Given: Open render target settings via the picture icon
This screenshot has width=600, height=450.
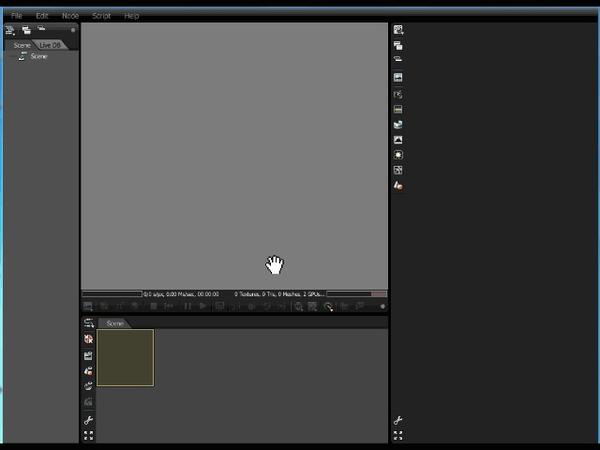Looking at the screenshot, I should (x=398, y=78).
